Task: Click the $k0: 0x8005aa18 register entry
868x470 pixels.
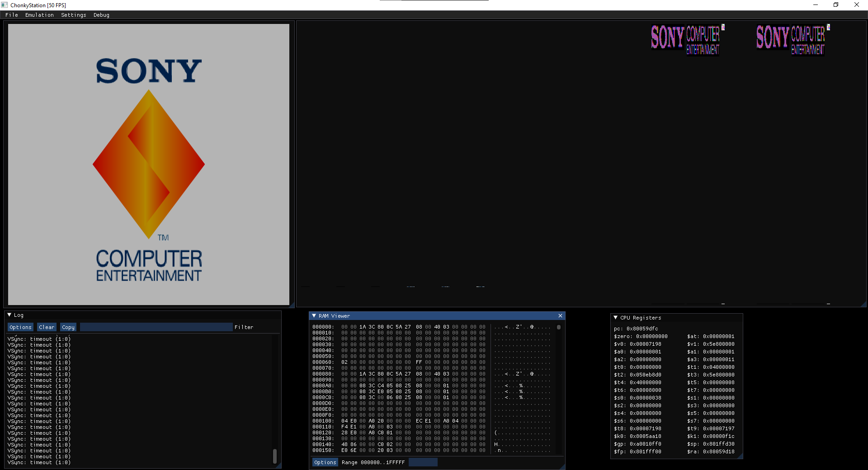Action: coord(637,436)
